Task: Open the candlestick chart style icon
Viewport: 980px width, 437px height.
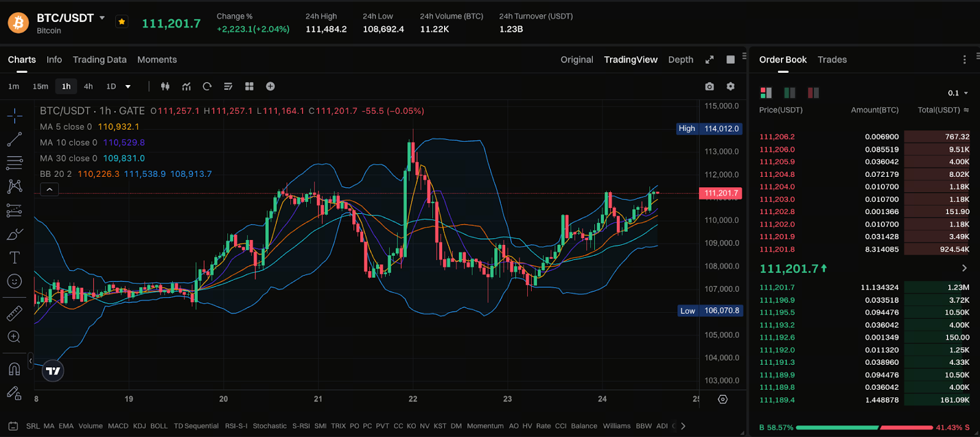Action: (x=165, y=86)
